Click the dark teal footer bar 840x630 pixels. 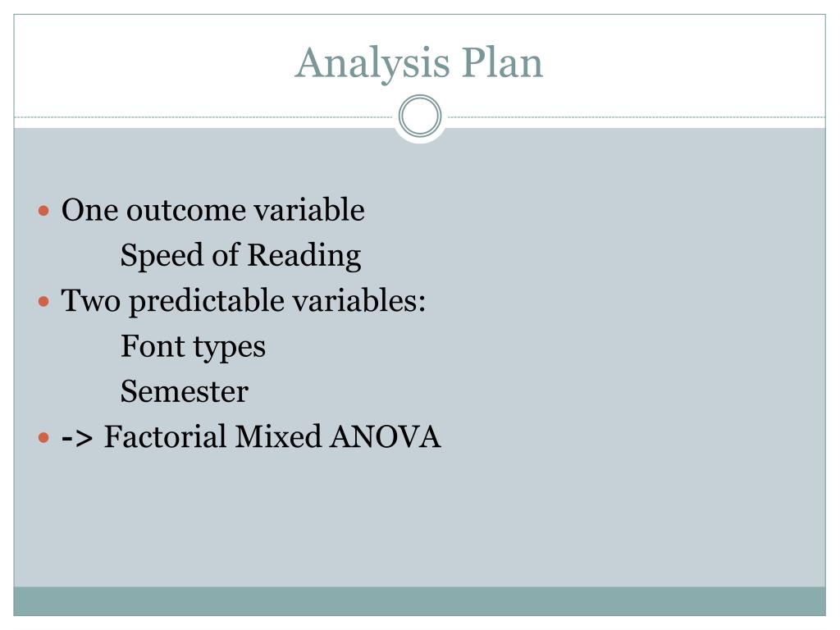(419, 601)
